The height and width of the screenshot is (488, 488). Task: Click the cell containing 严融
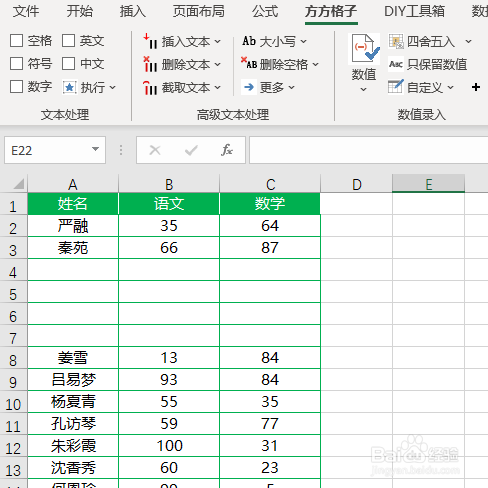[73, 226]
